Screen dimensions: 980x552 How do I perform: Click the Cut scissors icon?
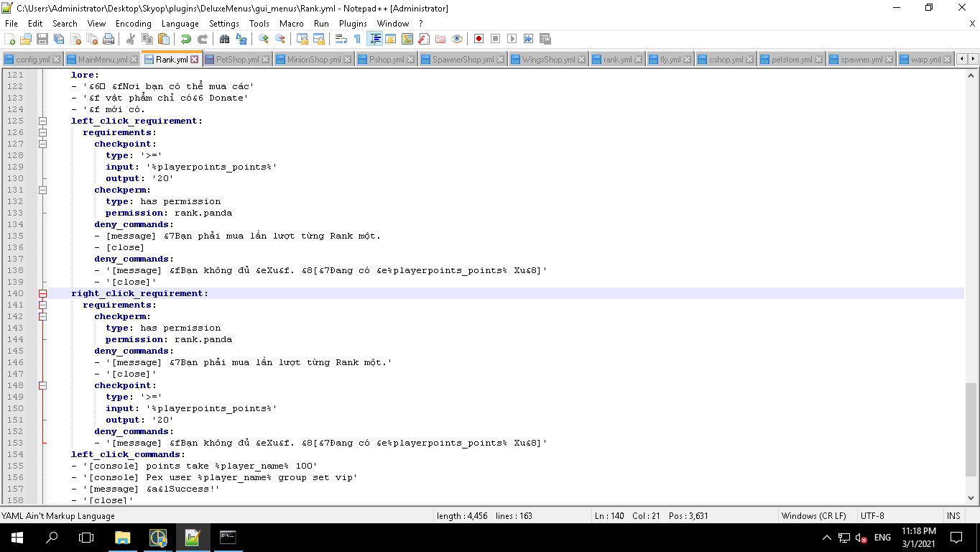pos(131,39)
